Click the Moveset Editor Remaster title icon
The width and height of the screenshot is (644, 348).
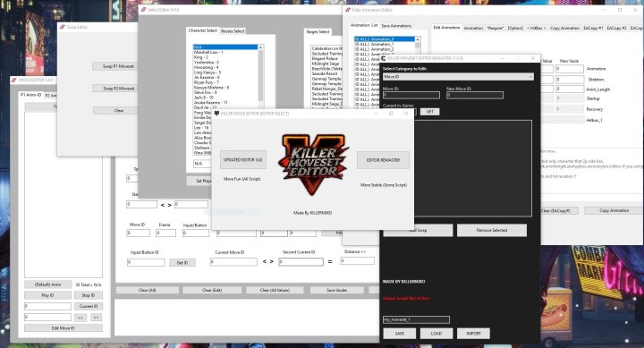pyautogui.click(x=383, y=58)
